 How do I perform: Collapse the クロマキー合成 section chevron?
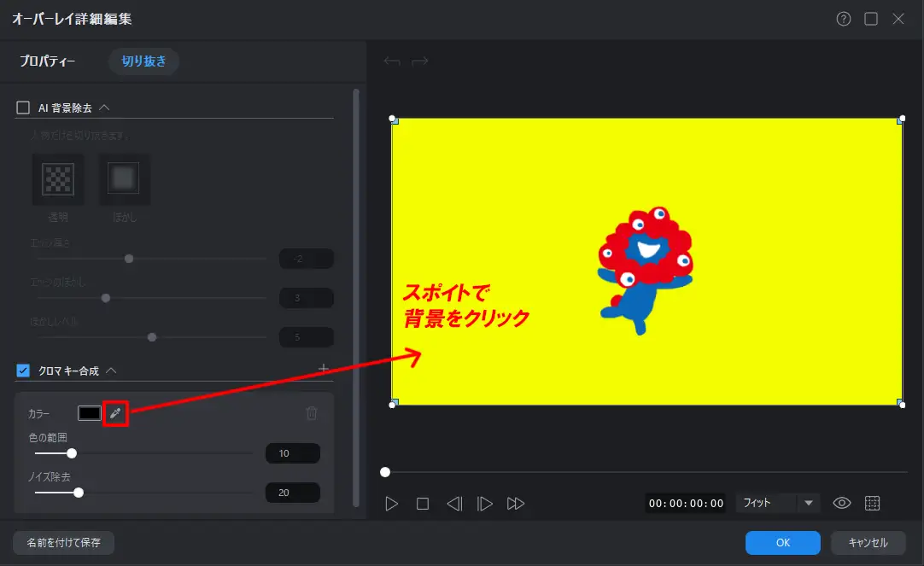tap(111, 371)
